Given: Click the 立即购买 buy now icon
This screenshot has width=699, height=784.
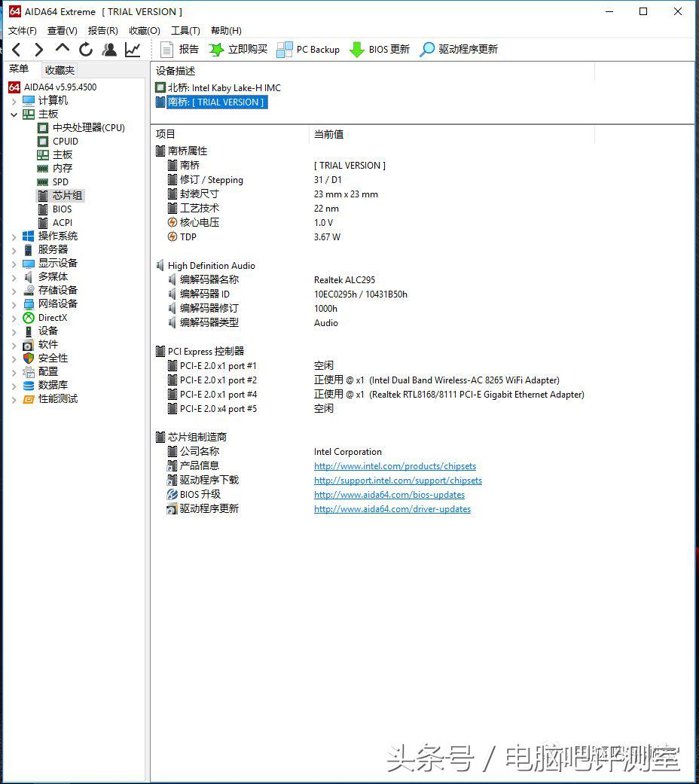Looking at the screenshot, I should click(x=238, y=50).
